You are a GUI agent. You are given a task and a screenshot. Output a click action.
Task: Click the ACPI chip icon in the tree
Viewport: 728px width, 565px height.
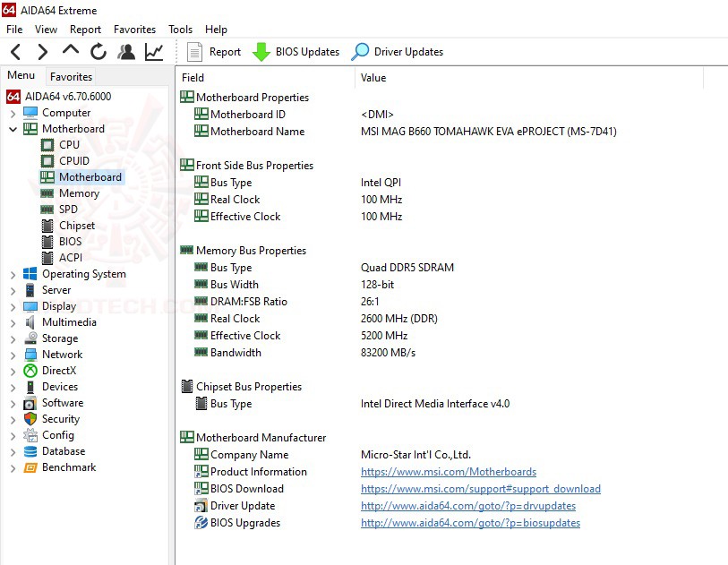[x=47, y=258]
